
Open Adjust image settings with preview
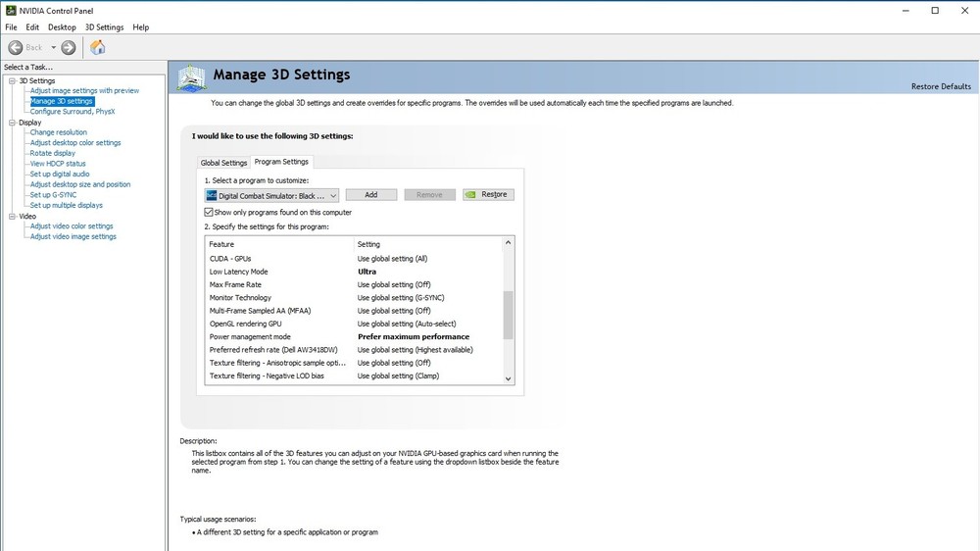coord(84,90)
